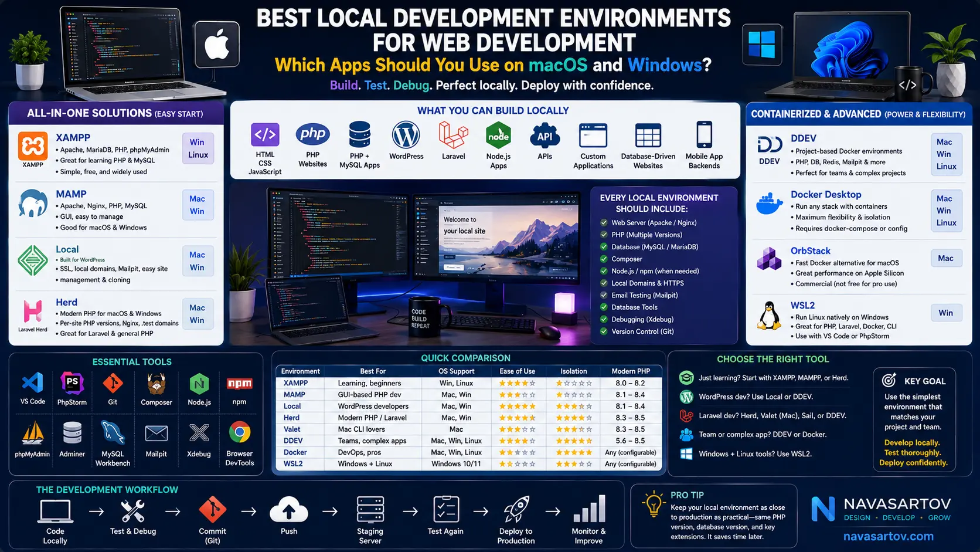
Task: Click the Windows logo tile
Action: (x=762, y=45)
